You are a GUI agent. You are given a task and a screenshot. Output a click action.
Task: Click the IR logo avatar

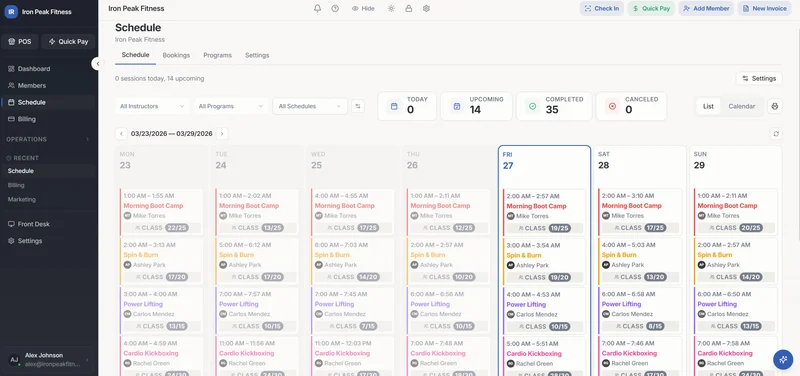tap(11, 11)
